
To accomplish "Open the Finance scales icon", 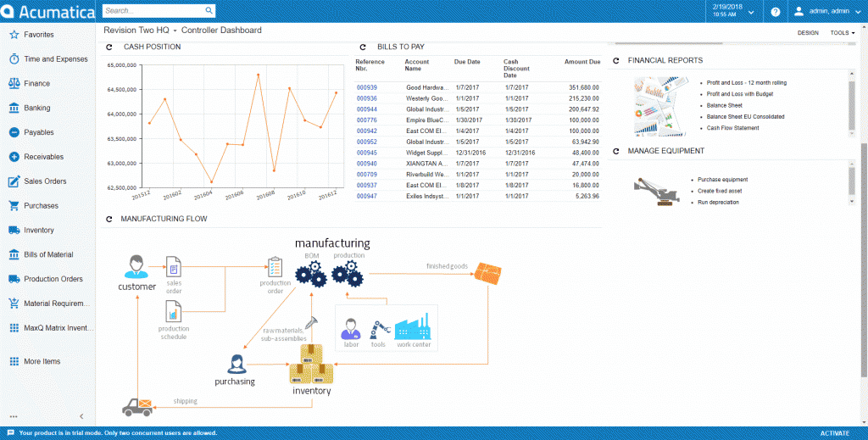I will [x=14, y=84].
